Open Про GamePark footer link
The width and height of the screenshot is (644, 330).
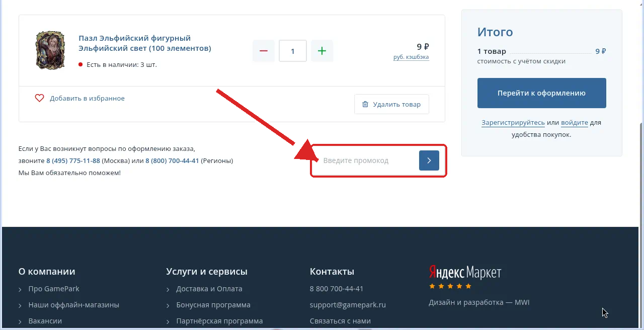coord(54,289)
